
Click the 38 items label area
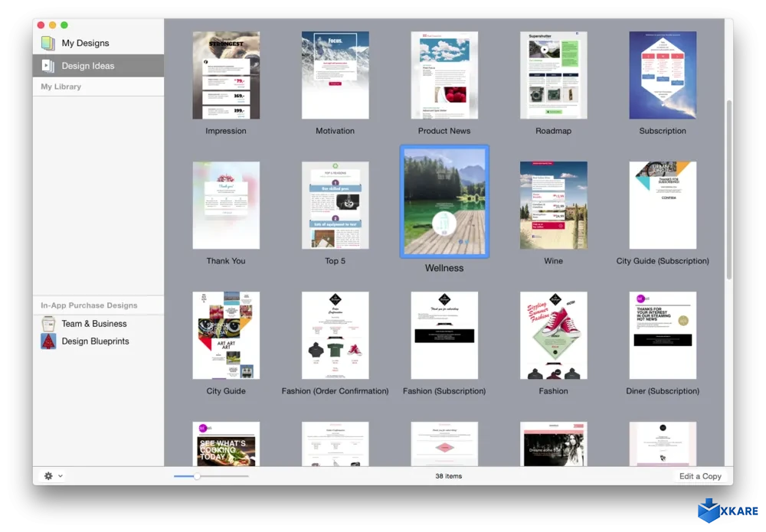click(x=447, y=475)
